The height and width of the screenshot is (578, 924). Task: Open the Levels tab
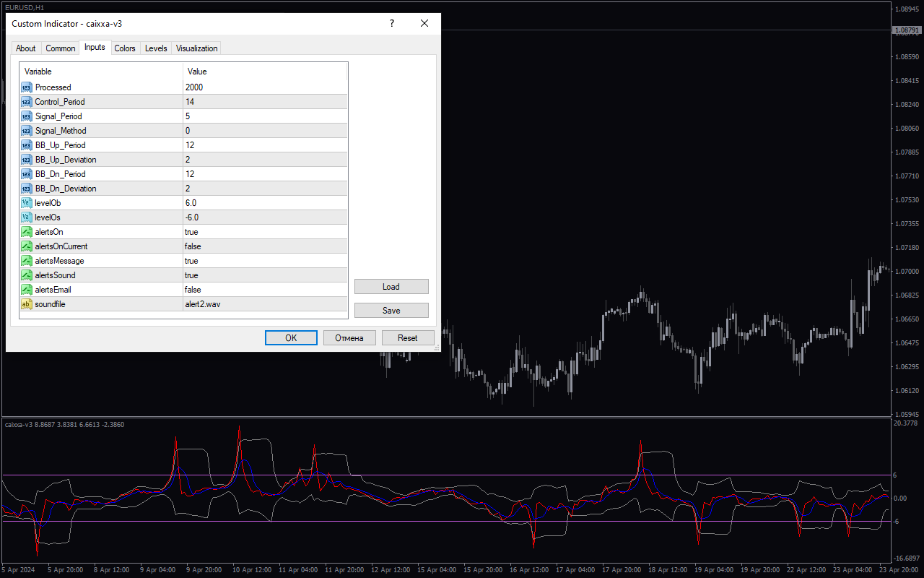click(x=156, y=48)
